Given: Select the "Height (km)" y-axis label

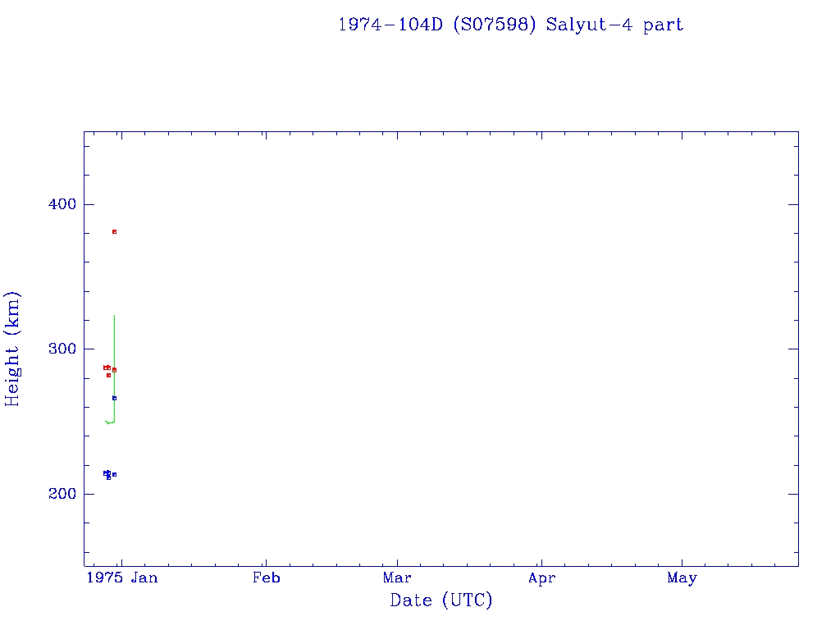Looking at the screenshot, I should click(x=12, y=349).
